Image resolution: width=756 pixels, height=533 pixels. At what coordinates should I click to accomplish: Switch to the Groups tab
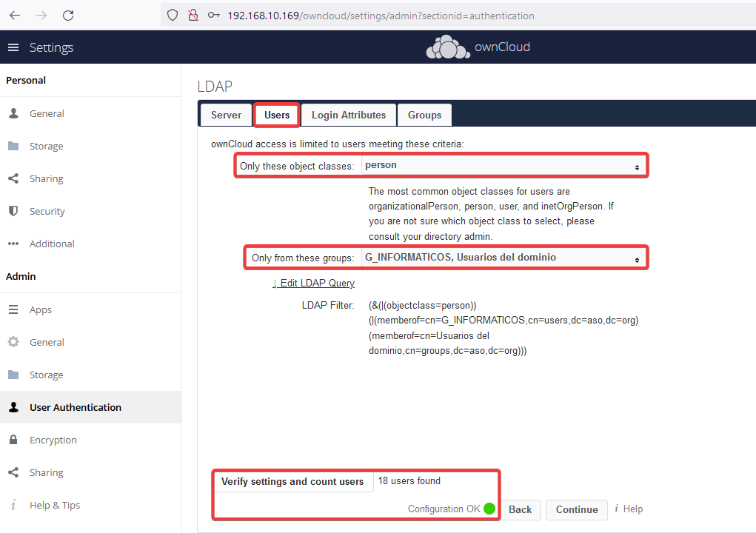(424, 115)
